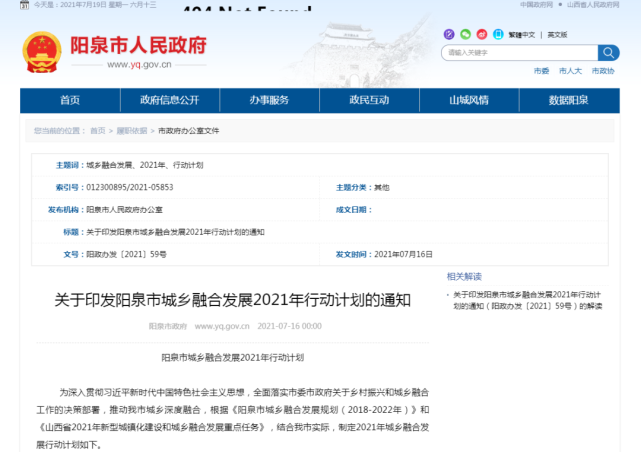Open the 山西省人民政府网 link

pos(593,4)
